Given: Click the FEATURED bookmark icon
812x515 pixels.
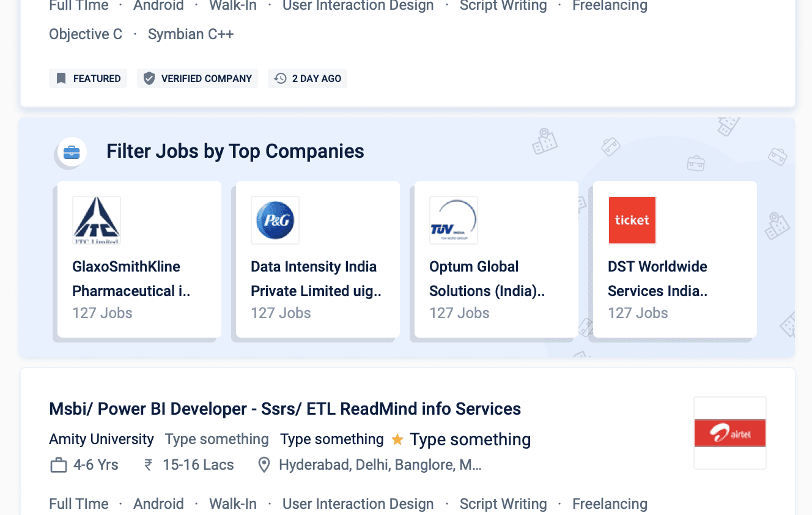Looking at the screenshot, I should point(61,78).
